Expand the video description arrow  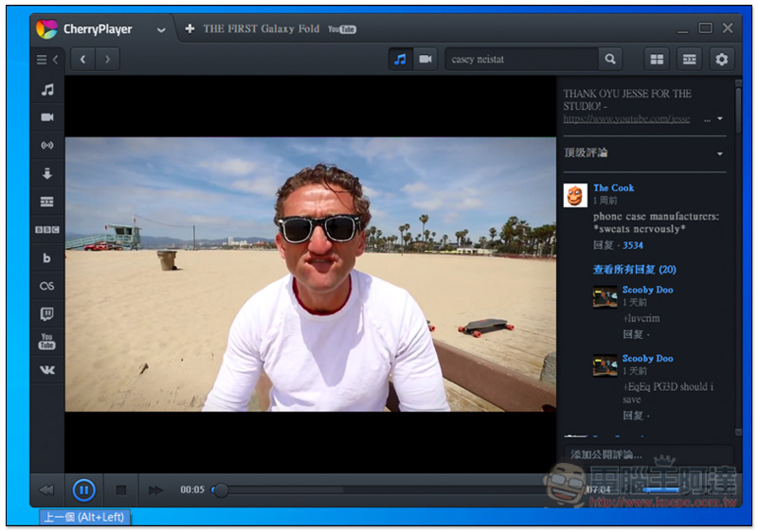pyautogui.click(x=720, y=119)
